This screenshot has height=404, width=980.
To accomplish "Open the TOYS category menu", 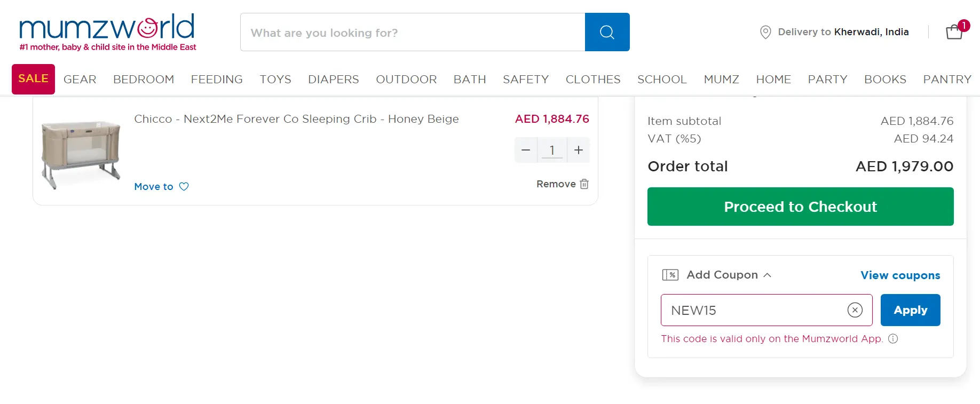I will pyautogui.click(x=275, y=80).
